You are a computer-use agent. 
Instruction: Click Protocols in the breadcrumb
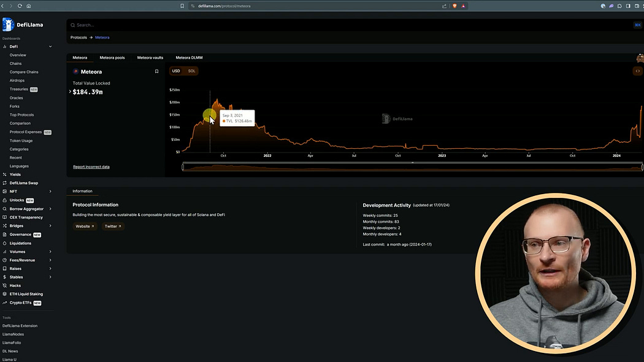[79, 37]
